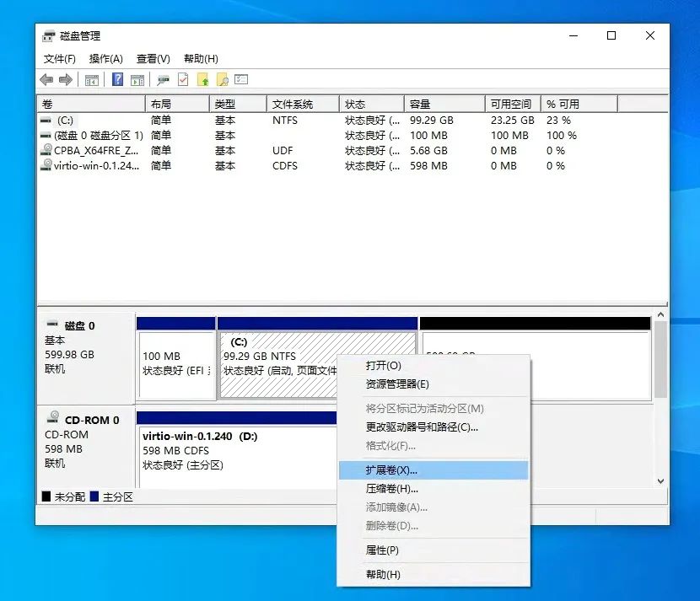The height and width of the screenshot is (601, 700).
Task: Click the 磁盘 0 599.98 GB disk label
Action: coord(87,358)
